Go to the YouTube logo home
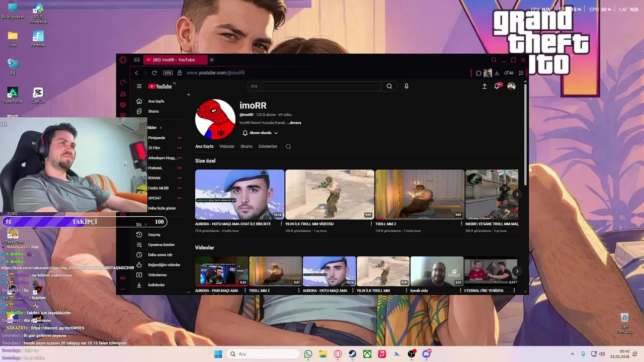The width and height of the screenshot is (644, 362). [x=160, y=86]
